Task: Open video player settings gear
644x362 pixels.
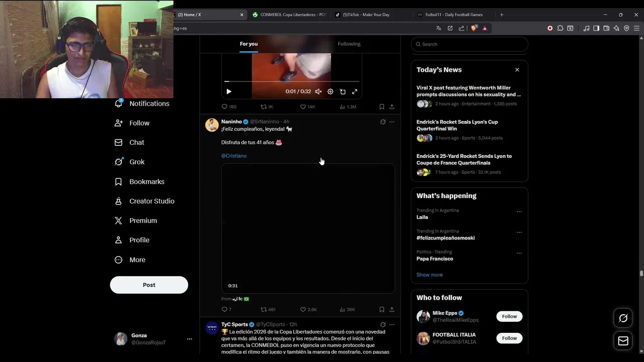Action: click(x=330, y=92)
